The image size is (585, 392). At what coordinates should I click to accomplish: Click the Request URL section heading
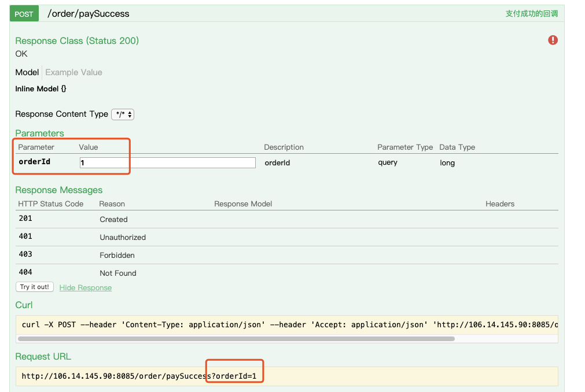point(43,357)
